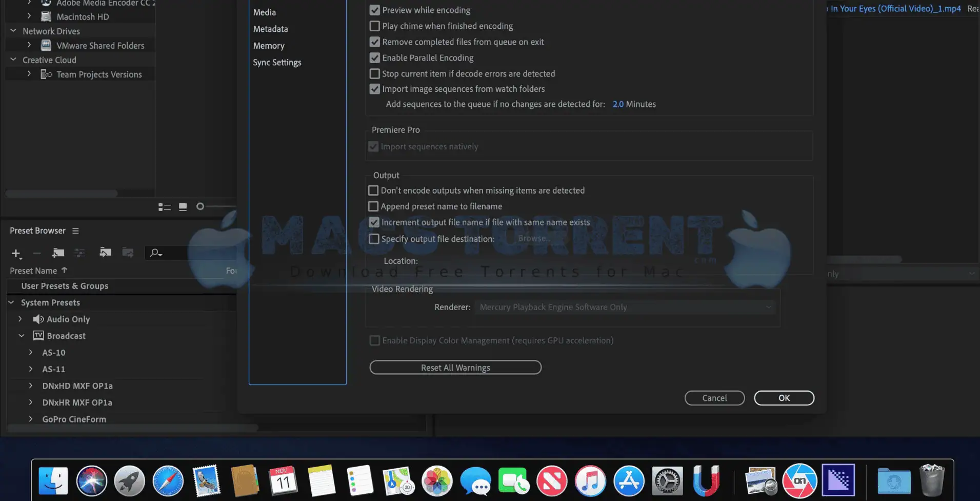This screenshot has height=501, width=980.
Task: Expand Team Projects Versions node
Action: pyautogui.click(x=29, y=74)
